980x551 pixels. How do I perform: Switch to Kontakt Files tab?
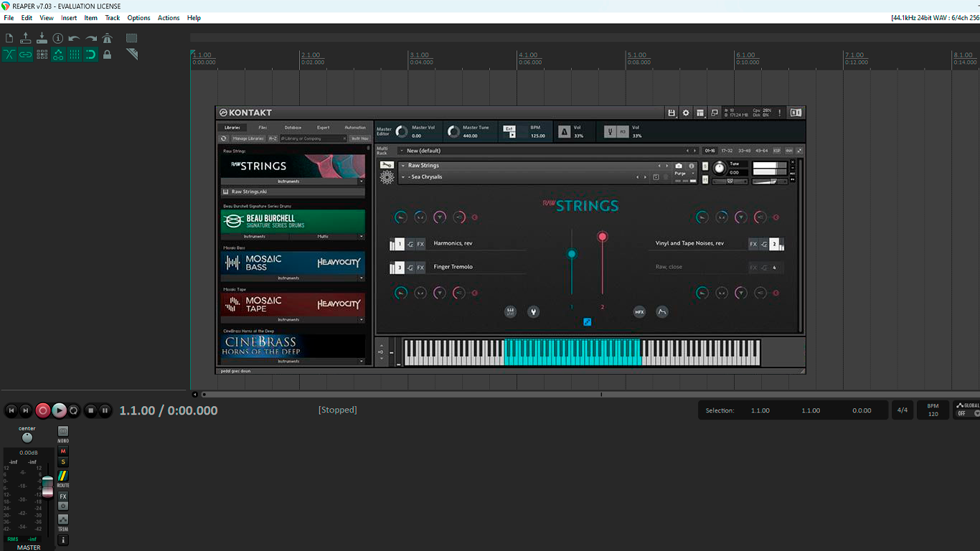263,128
